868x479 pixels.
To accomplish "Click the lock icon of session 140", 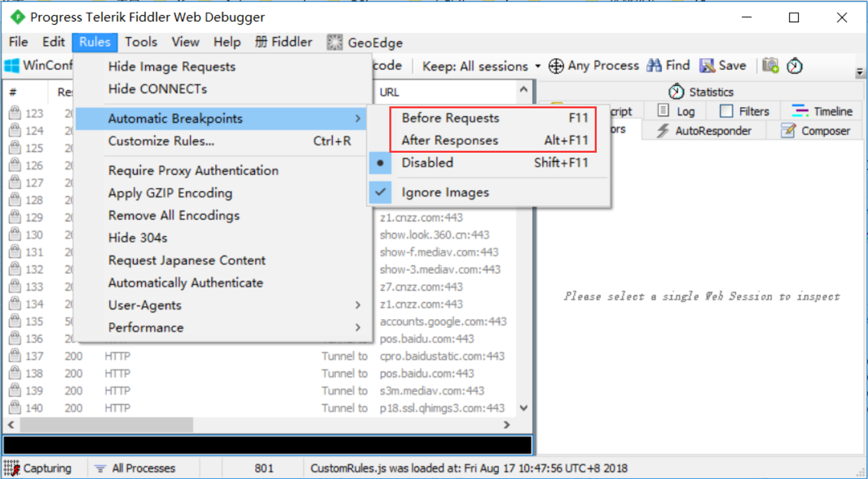I will tap(14, 408).
